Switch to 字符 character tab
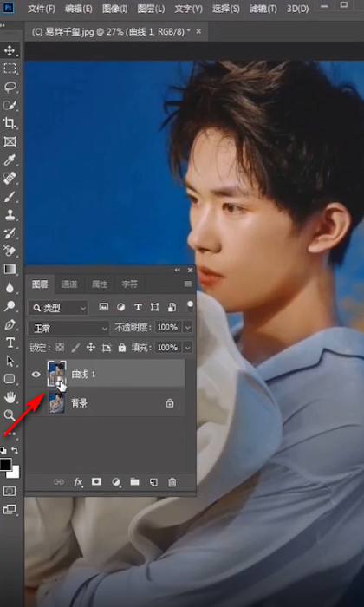The width and height of the screenshot is (364, 607). 129,285
